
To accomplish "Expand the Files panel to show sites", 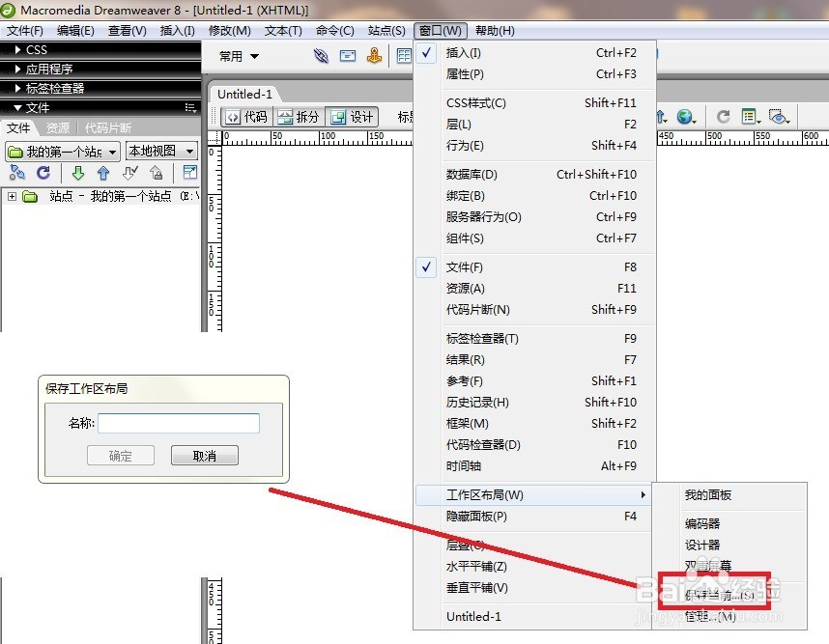I will tap(189, 172).
